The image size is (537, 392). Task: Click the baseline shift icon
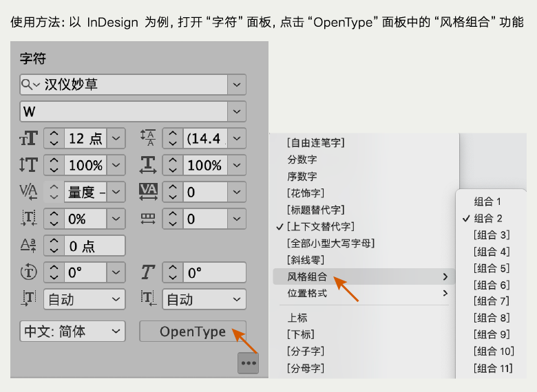coord(29,246)
